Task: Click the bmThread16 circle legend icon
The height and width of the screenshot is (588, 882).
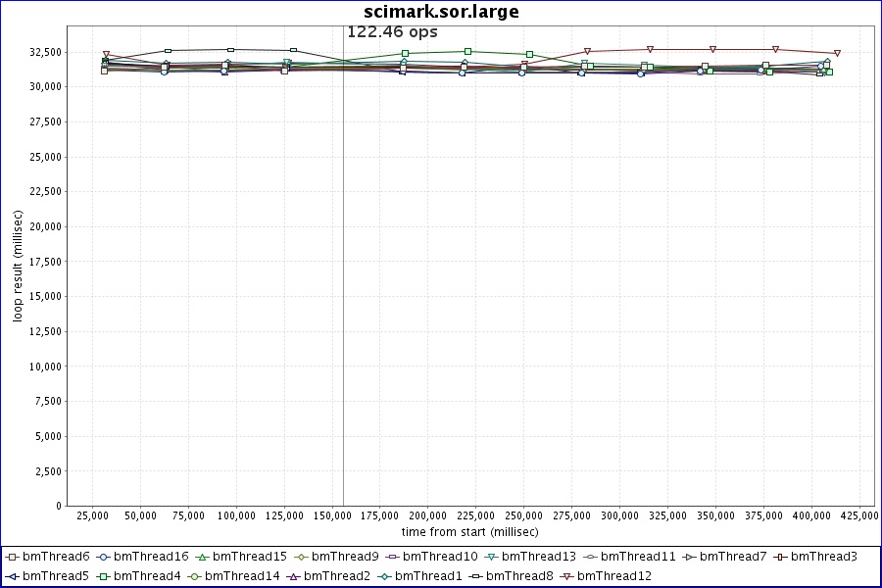Action: tap(103, 557)
